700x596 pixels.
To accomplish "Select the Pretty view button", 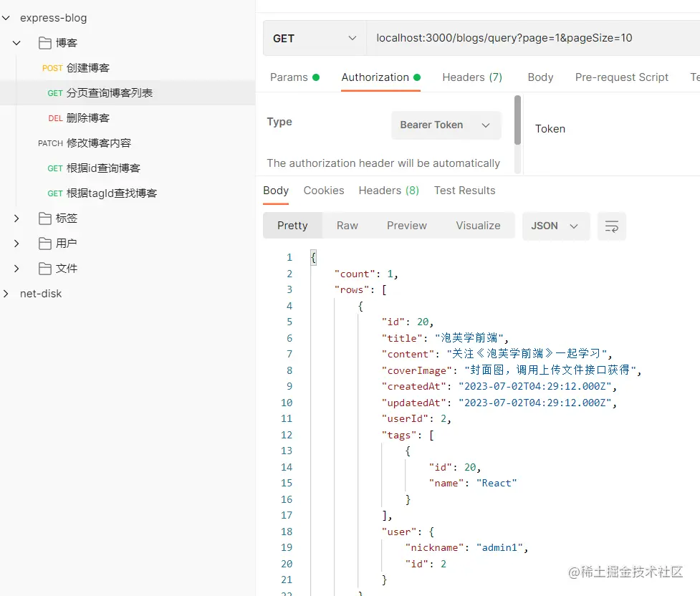I will click(x=292, y=226).
